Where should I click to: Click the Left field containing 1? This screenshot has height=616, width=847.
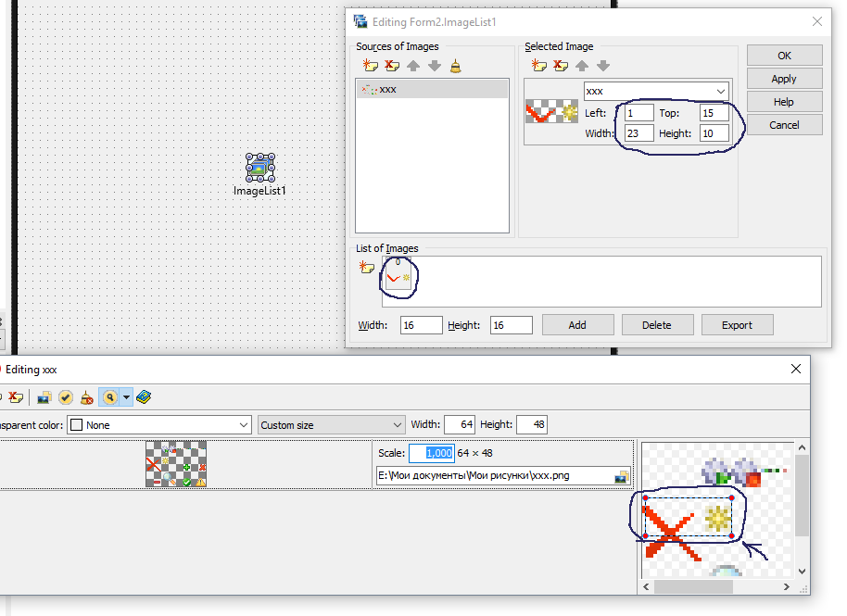coord(639,113)
